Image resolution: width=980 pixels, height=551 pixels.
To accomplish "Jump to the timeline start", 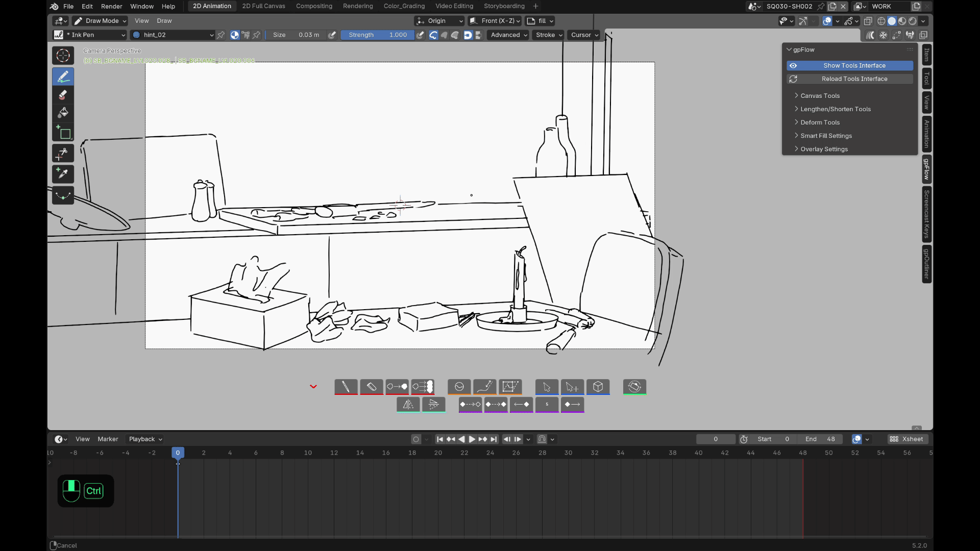I will coord(439,439).
